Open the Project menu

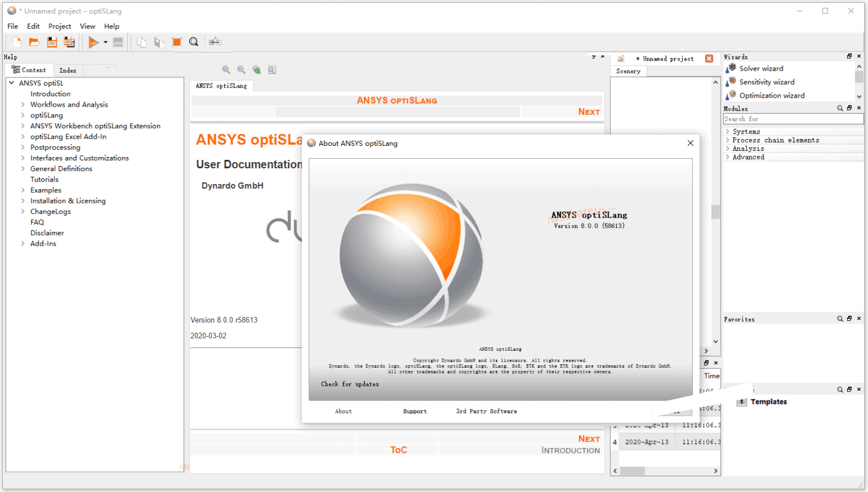(60, 26)
